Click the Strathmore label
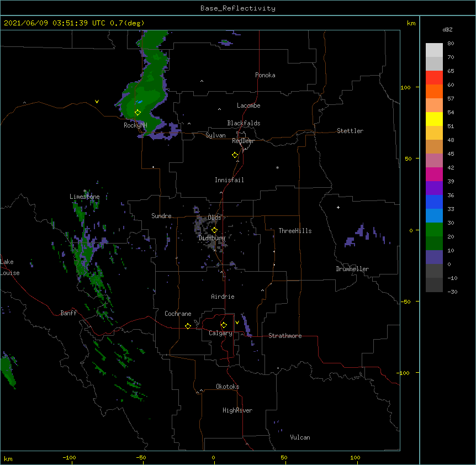This screenshot has height=465, width=476. [x=285, y=336]
